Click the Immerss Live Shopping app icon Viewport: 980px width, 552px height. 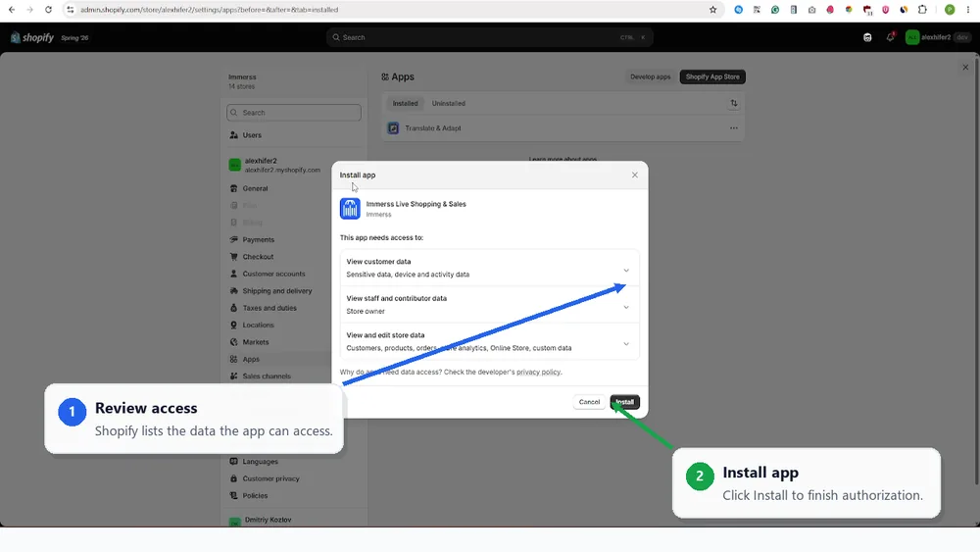coord(350,209)
